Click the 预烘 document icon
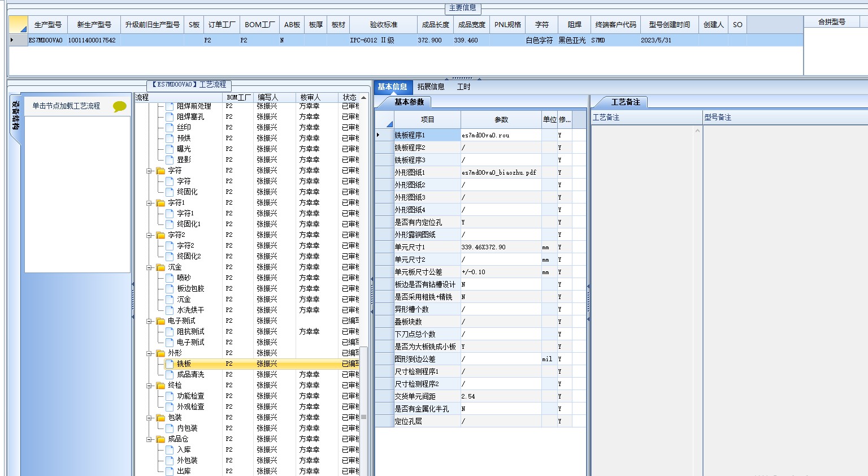This screenshot has height=476, width=868. click(170, 139)
